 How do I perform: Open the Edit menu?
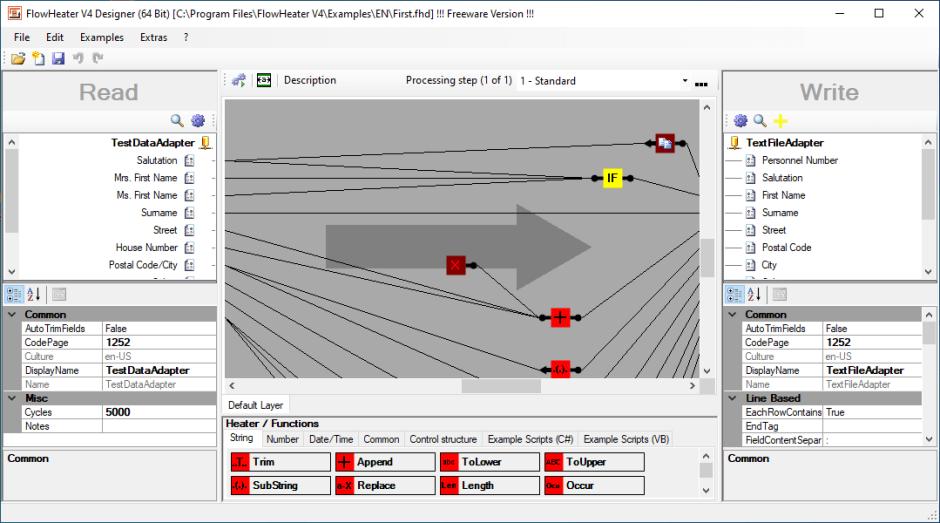click(55, 37)
